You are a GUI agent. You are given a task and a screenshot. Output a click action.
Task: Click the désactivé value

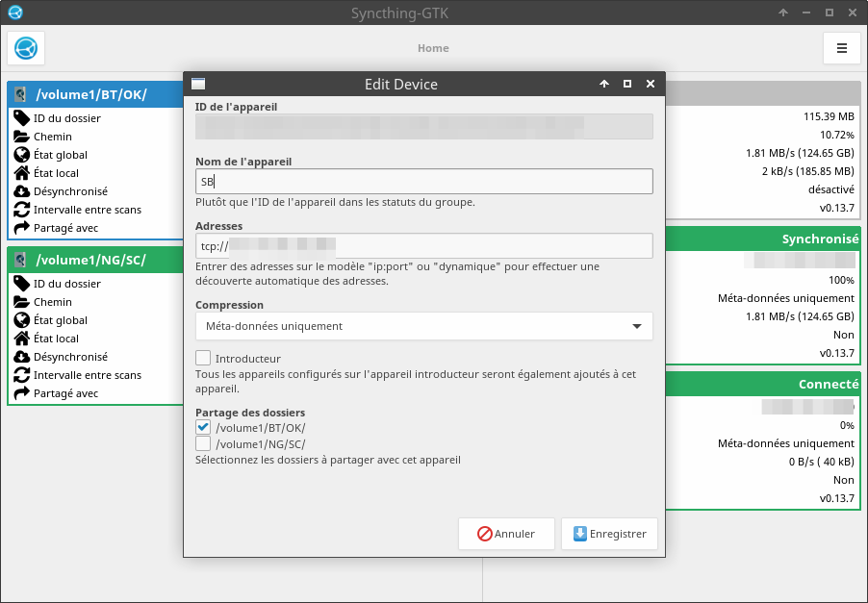click(830, 189)
